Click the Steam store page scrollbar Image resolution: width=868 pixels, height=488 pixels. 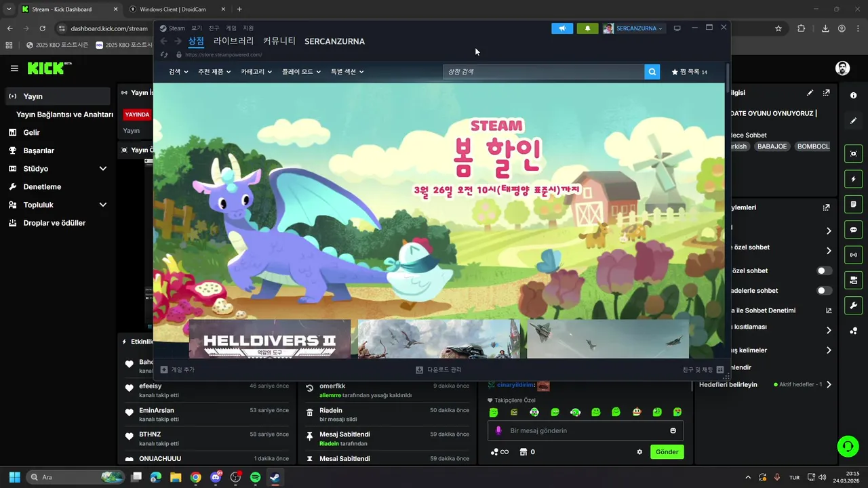[x=728, y=78]
